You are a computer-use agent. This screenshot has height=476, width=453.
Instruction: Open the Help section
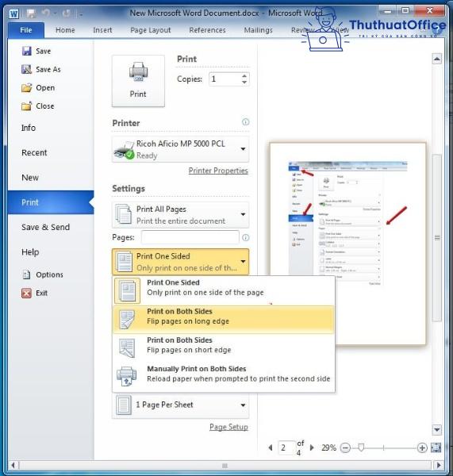coord(51,252)
